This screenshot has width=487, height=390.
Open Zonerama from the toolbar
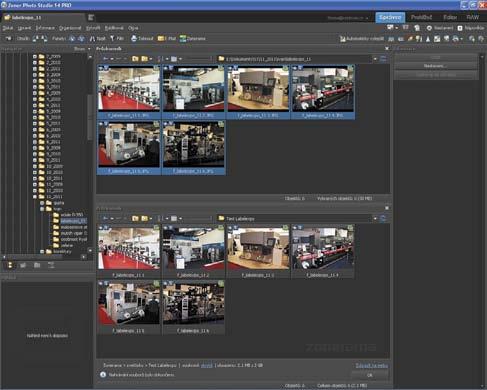192,39
